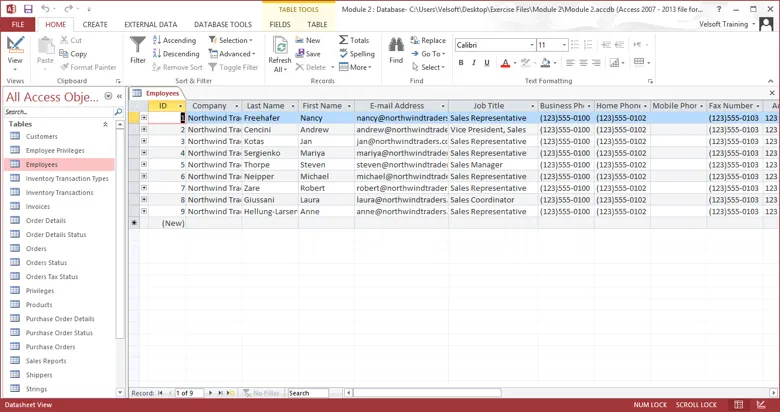Save the current record
The image size is (780, 412).
[307, 54]
